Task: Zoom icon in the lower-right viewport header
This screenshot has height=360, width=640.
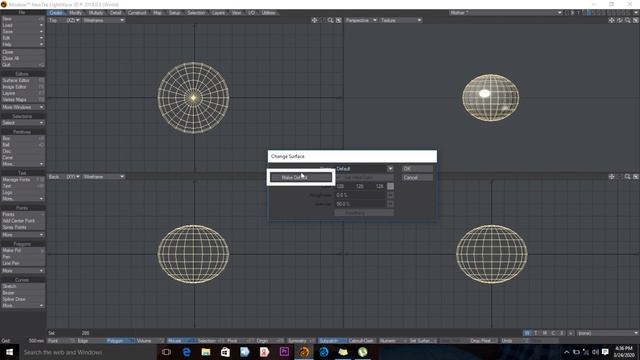Action: [x=627, y=177]
